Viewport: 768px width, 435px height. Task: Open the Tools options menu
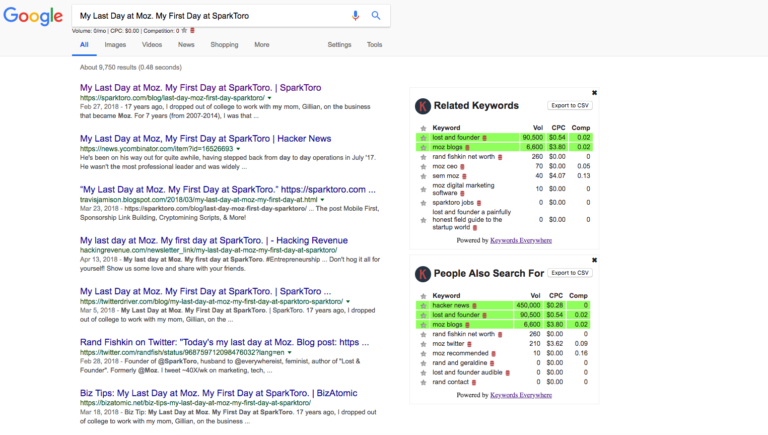click(374, 45)
